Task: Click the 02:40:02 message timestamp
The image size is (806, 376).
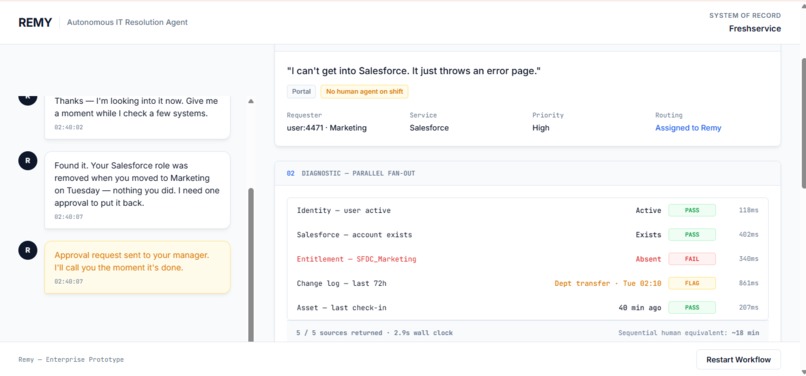Action: tap(68, 127)
